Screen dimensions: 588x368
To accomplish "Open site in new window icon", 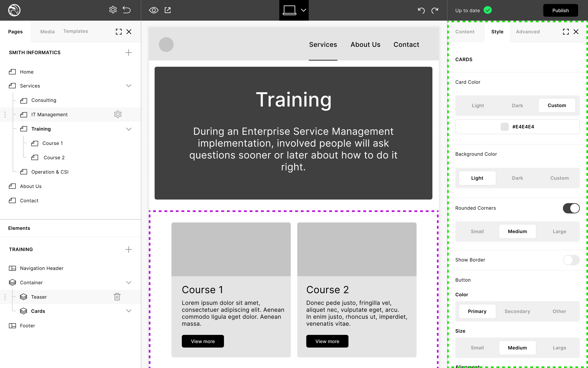I will tap(168, 10).
